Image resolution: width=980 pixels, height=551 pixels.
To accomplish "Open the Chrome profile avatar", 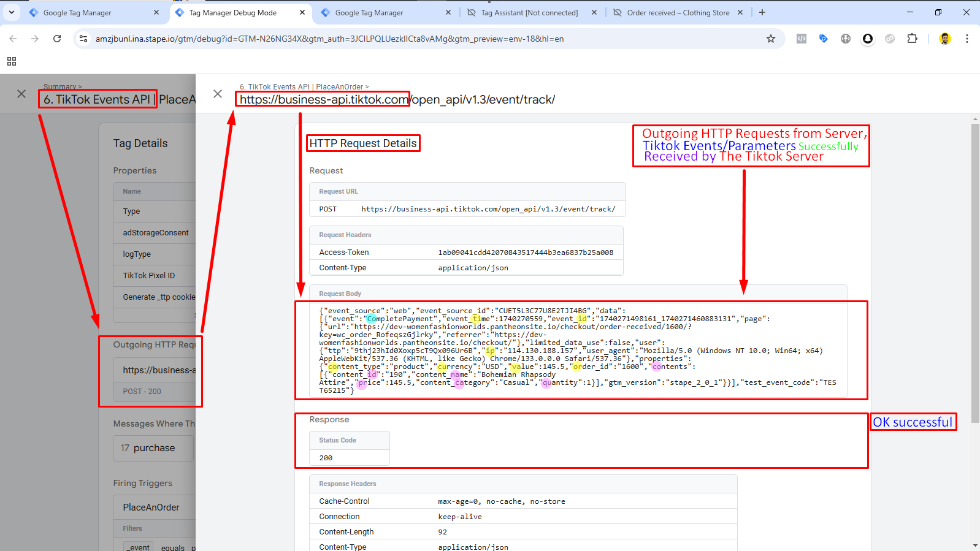I will (x=945, y=39).
